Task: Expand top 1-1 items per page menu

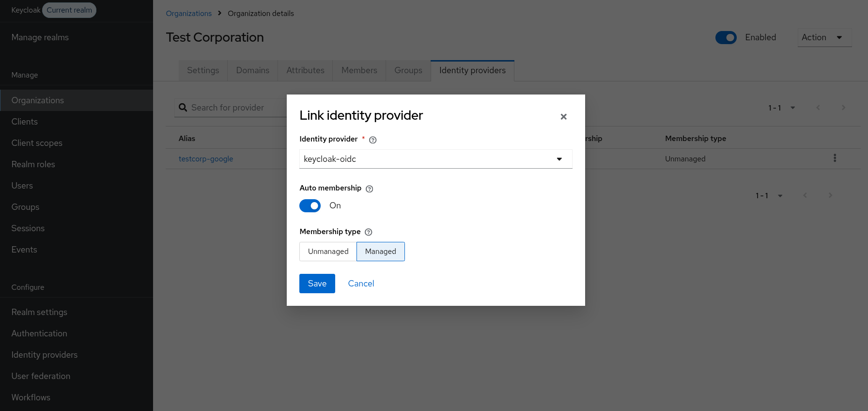Action: click(782, 108)
